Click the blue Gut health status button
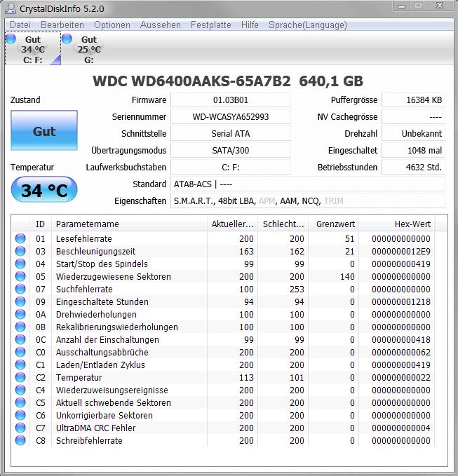The height and width of the screenshot is (476, 458). click(44, 130)
